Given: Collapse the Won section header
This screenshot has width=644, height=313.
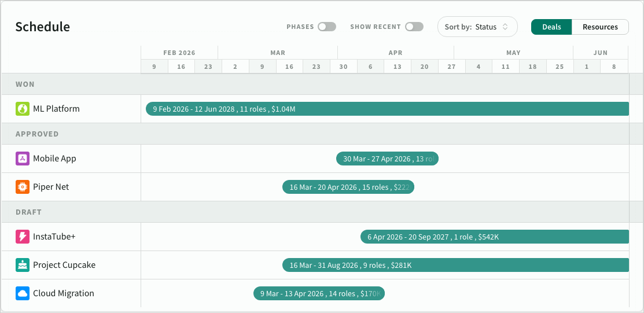Looking at the screenshot, I should coord(25,84).
